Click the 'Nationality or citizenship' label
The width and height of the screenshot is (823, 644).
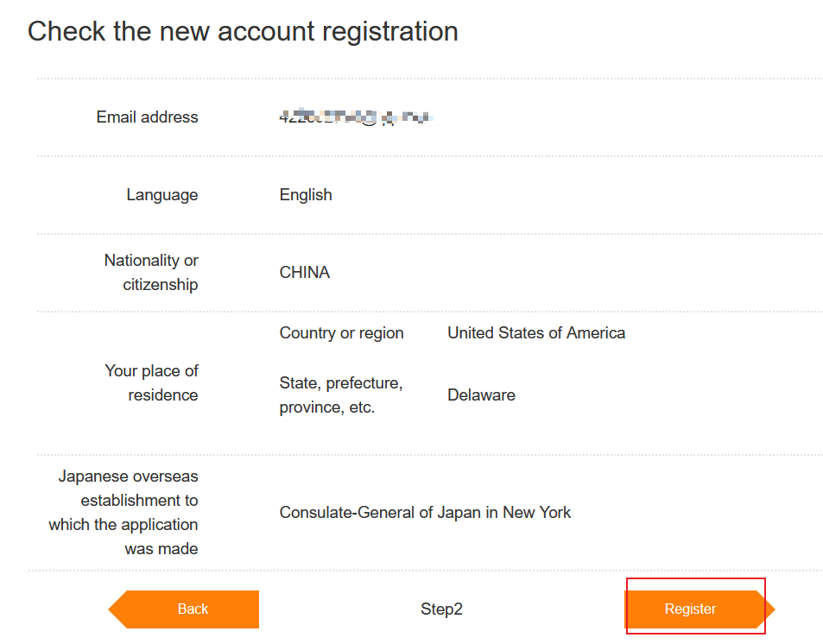(x=151, y=273)
